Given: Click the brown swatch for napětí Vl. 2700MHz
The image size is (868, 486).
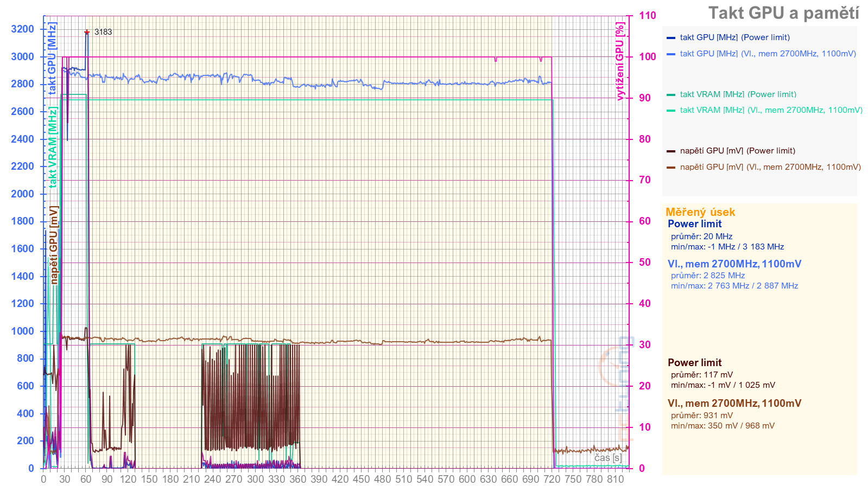Looking at the screenshot, I should pyautogui.click(x=671, y=168).
